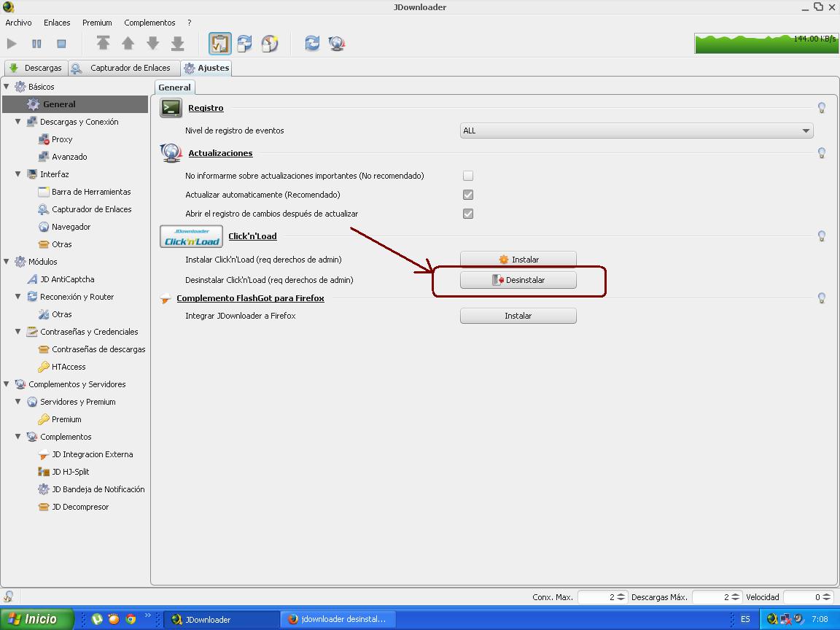Open the Windows Inicio start button
This screenshot has width=840, height=630.
click(x=36, y=619)
